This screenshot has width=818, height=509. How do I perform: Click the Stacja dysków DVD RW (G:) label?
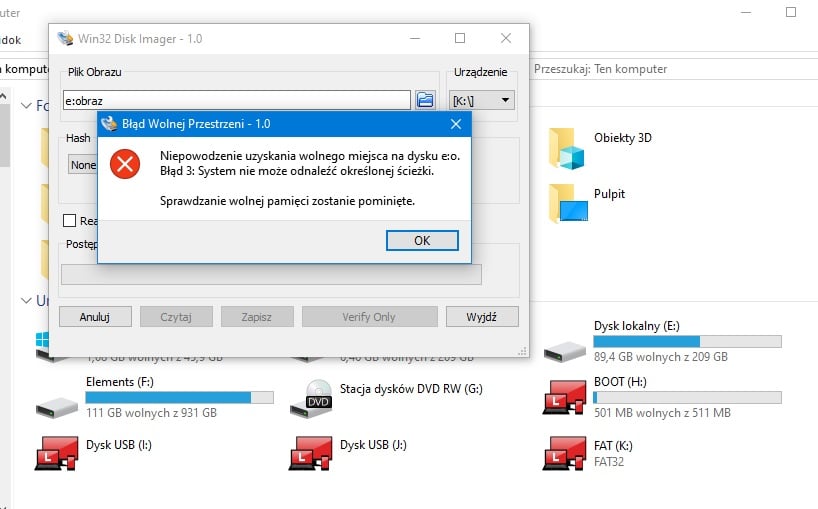point(411,389)
